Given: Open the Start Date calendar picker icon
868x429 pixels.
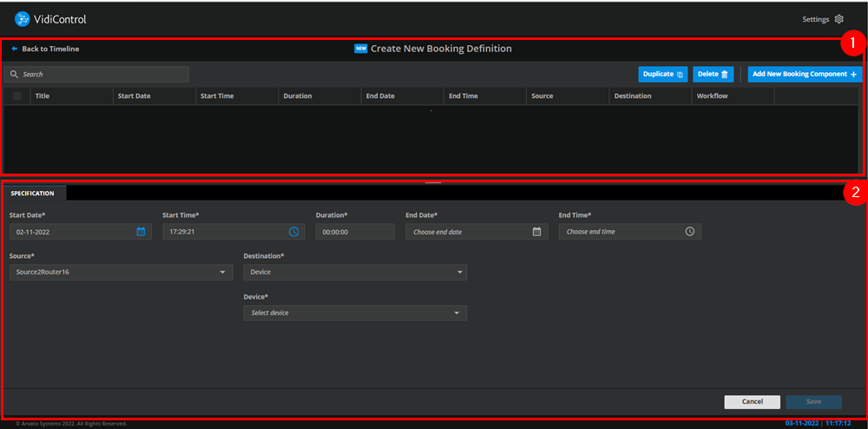Looking at the screenshot, I should tap(141, 232).
